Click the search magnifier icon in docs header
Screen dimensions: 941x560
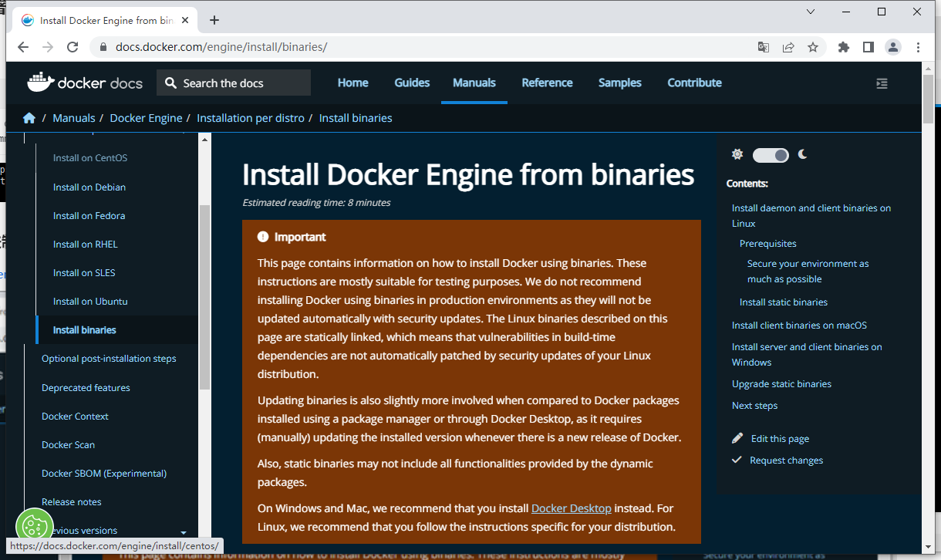[171, 83]
